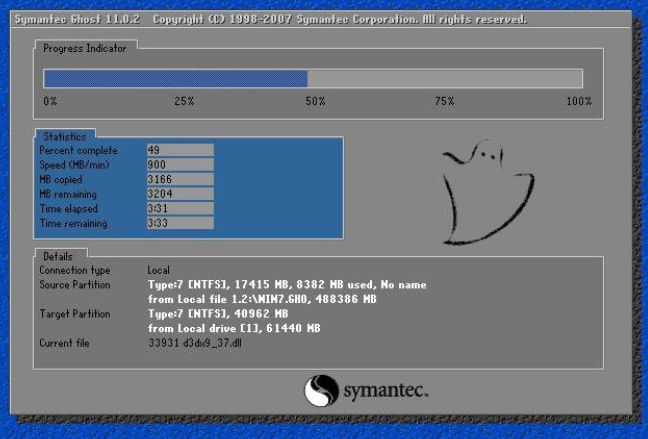Click the Time elapsed value 3:31

click(180, 208)
